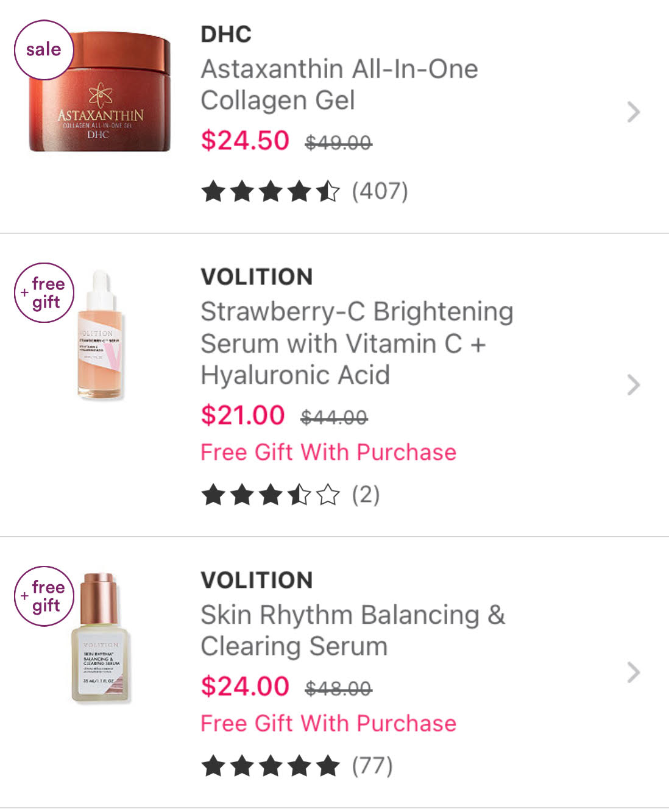Expand Skin Rhythm Serum via chevron arrow
Viewport: 669px width, 812px height.
[634, 673]
